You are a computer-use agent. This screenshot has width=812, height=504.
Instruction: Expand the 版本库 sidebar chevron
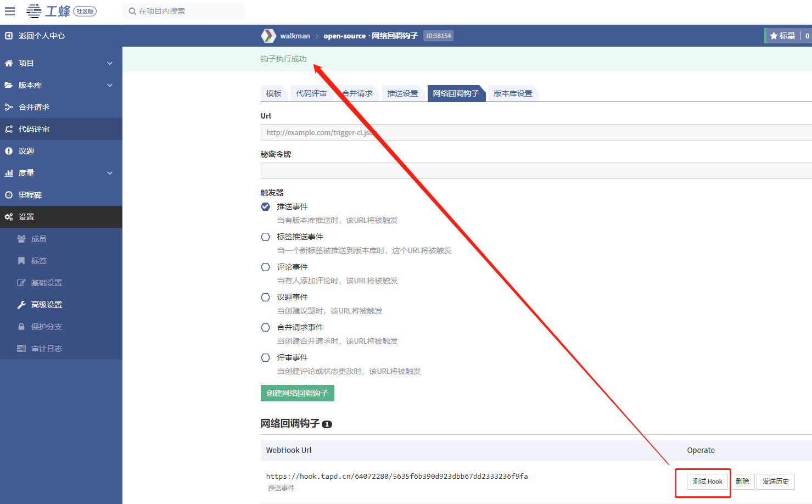pyautogui.click(x=110, y=85)
